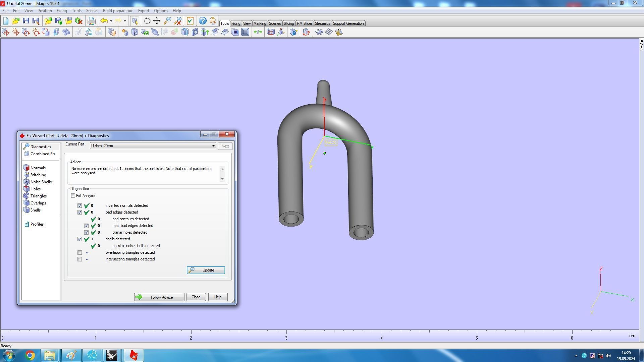Image resolution: width=644 pixels, height=362 pixels.
Task: Check overlapping triangles detected checkbox
Action: pos(80,253)
